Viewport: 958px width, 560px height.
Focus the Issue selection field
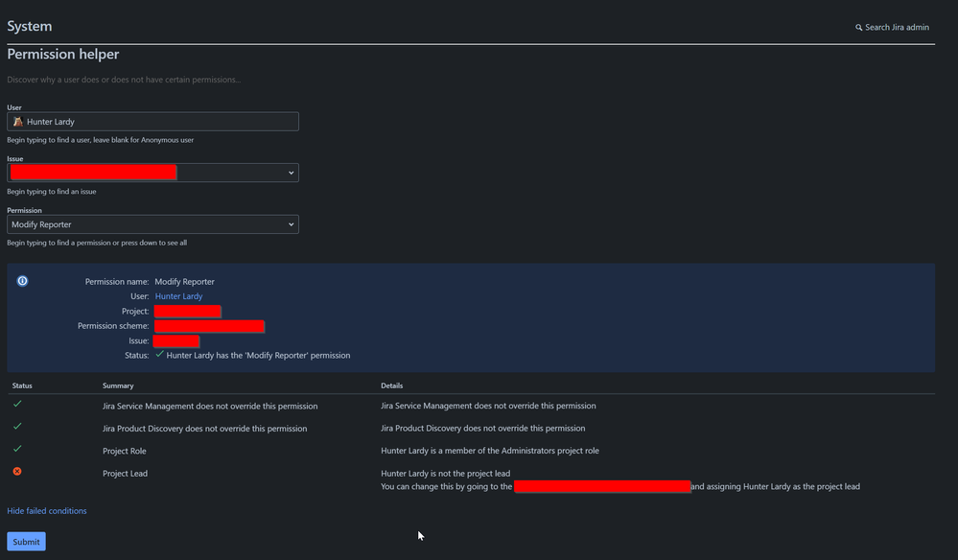click(x=152, y=173)
